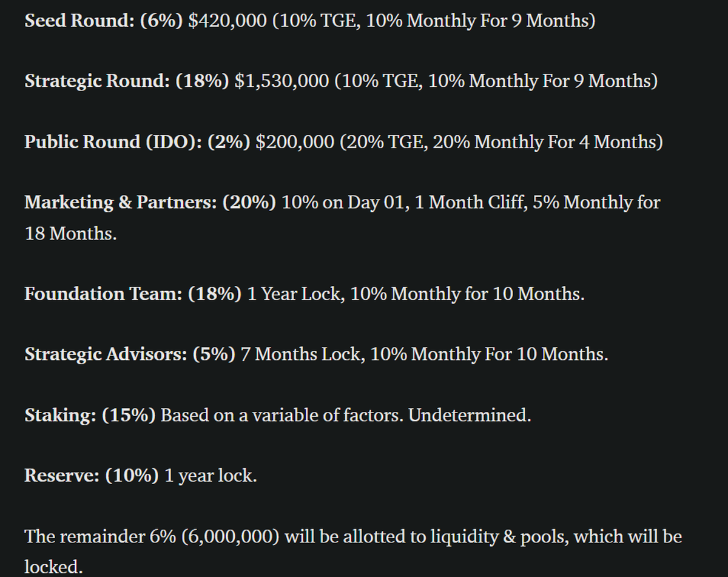
Task: Click the "1 Month Cliff" text
Action: pyautogui.click(x=470, y=203)
